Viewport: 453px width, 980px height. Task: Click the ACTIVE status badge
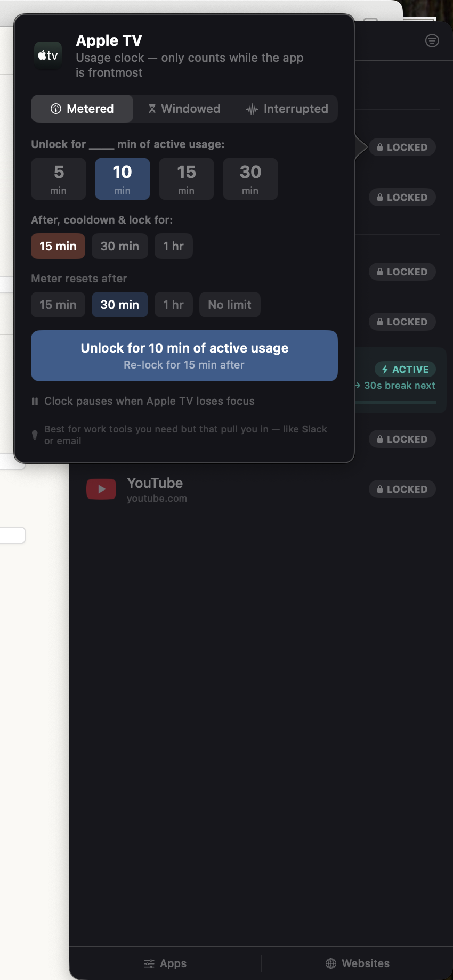click(x=406, y=369)
